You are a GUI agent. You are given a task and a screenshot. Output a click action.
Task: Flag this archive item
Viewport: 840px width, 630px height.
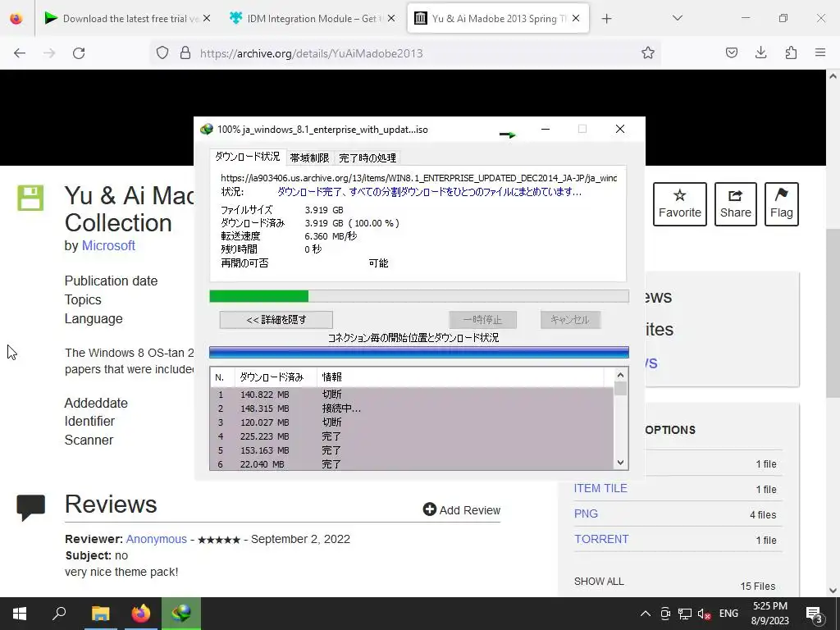click(x=782, y=204)
